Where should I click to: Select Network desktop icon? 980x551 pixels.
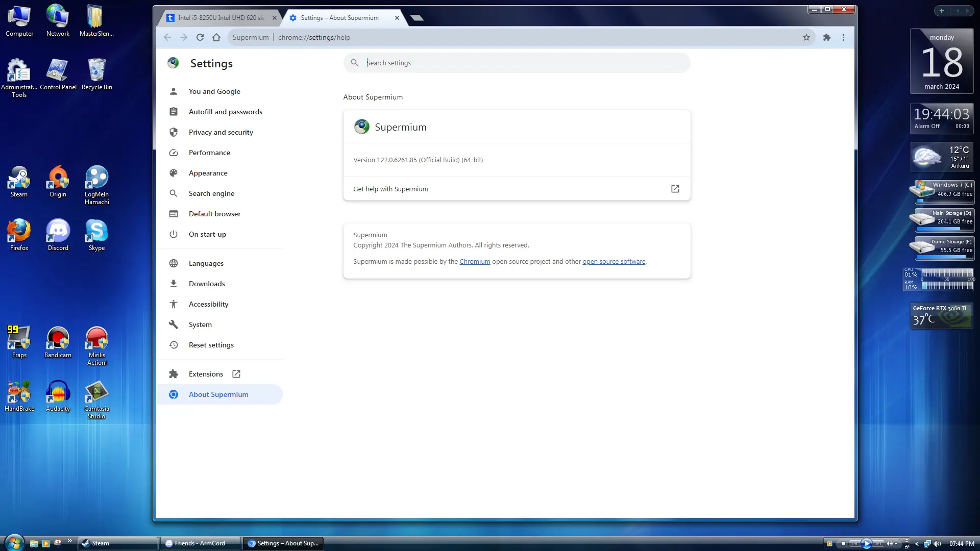(x=58, y=20)
